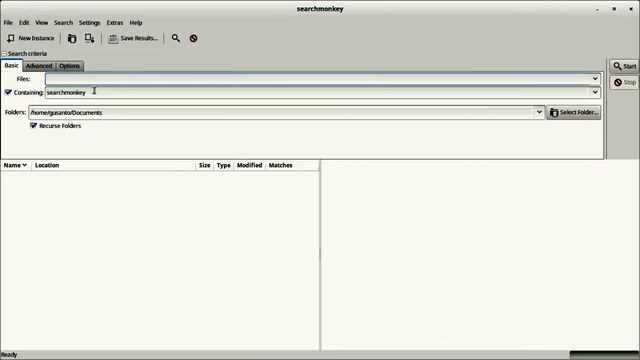The height and width of the screenshot is (360, 640).
Task: Sort results by the Location column
Action: (x=113, y=165)
